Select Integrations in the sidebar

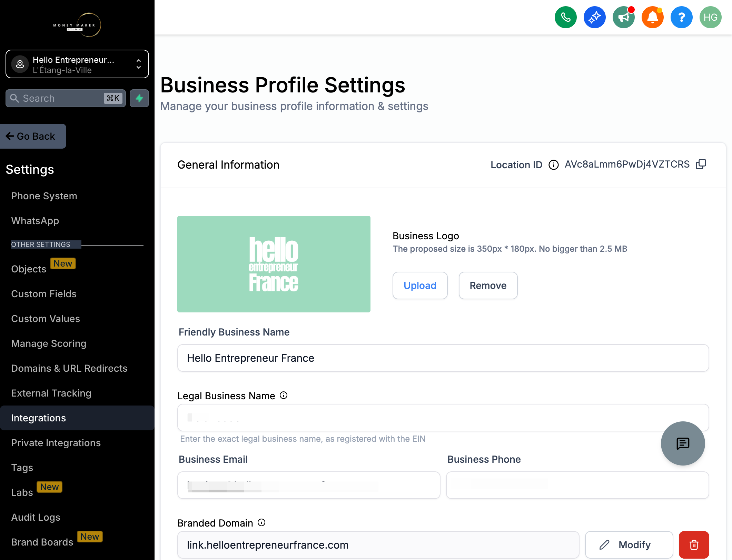point(77,418)
